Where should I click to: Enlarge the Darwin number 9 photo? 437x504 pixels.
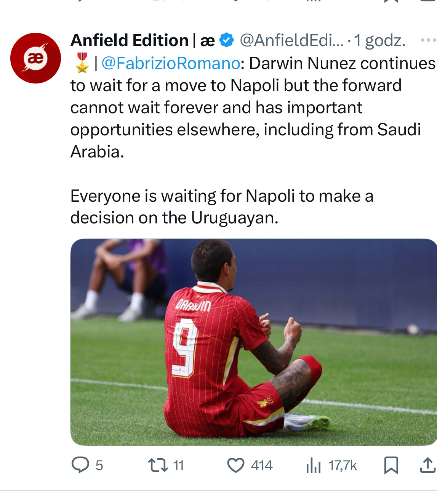tap(253, 342)
